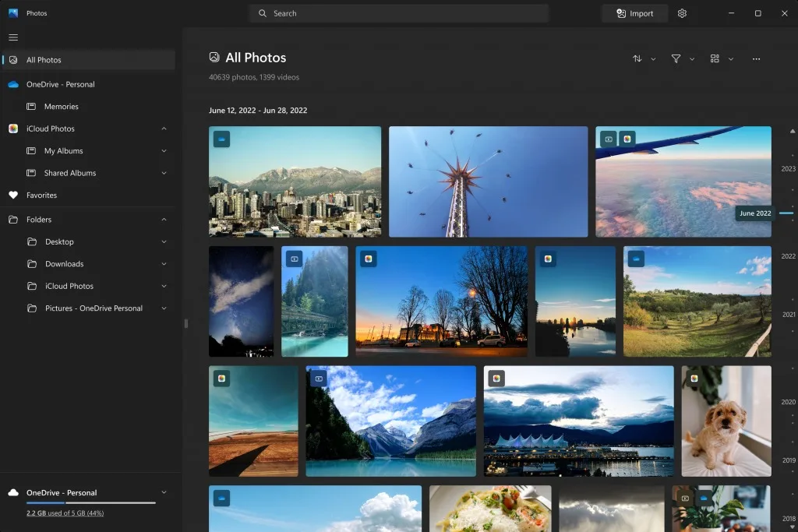
Task: Select All Photos in sidebar
Action: pos(44,60)
